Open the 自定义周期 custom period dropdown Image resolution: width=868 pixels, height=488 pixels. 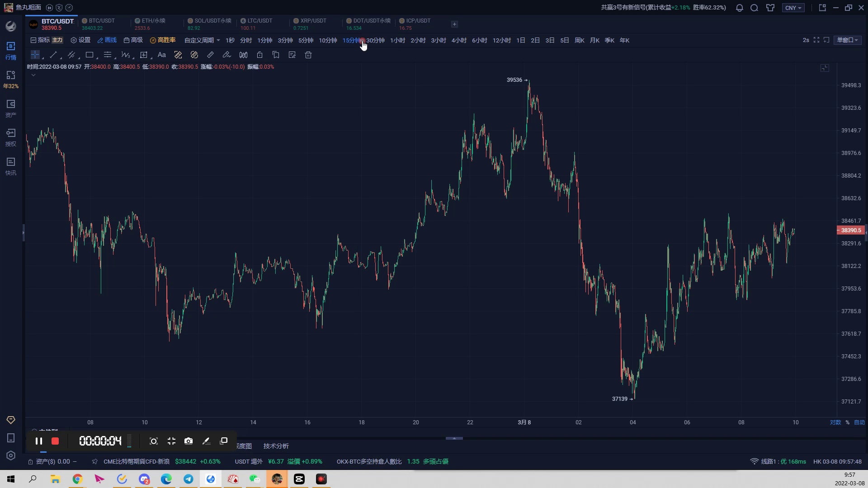pyautogui.click(x=202, y=40)
